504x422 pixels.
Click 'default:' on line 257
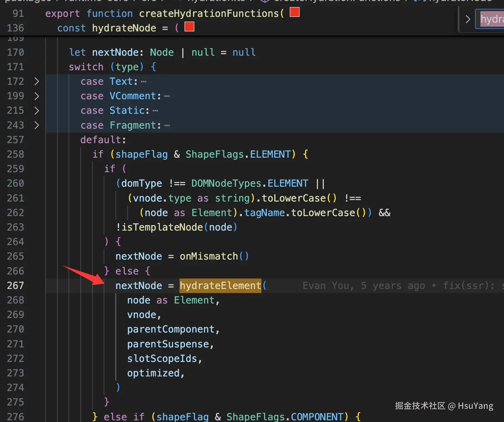[x=103, y=140]
